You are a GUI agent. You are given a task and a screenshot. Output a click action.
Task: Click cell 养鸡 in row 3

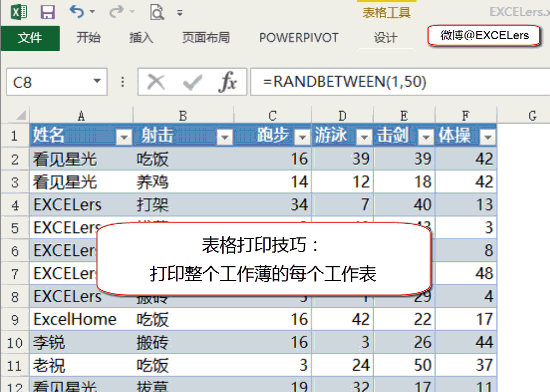coord(183,182)
